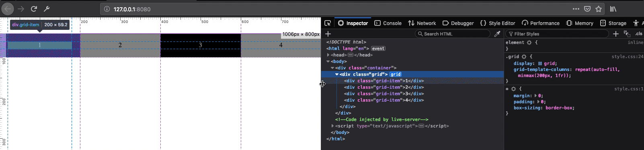Create a new node with plus icon
Viewport: 644px width, 150px height.
click(328, 34)
